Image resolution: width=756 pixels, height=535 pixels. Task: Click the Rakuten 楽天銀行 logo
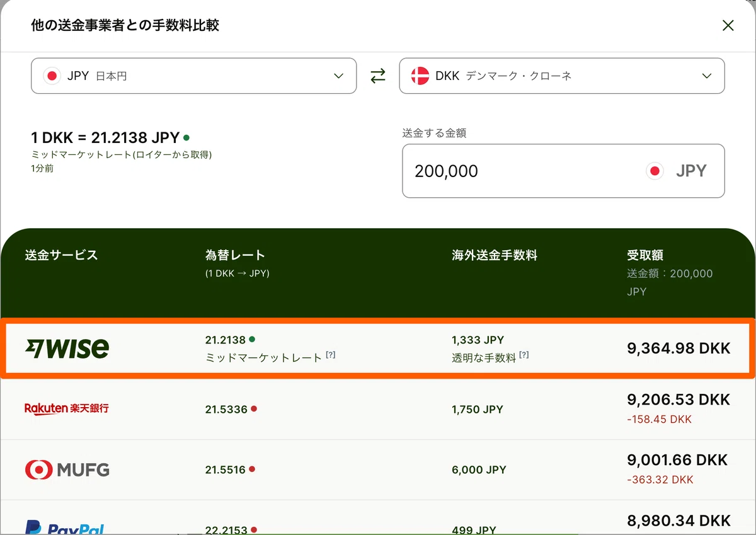click(67, 408)
